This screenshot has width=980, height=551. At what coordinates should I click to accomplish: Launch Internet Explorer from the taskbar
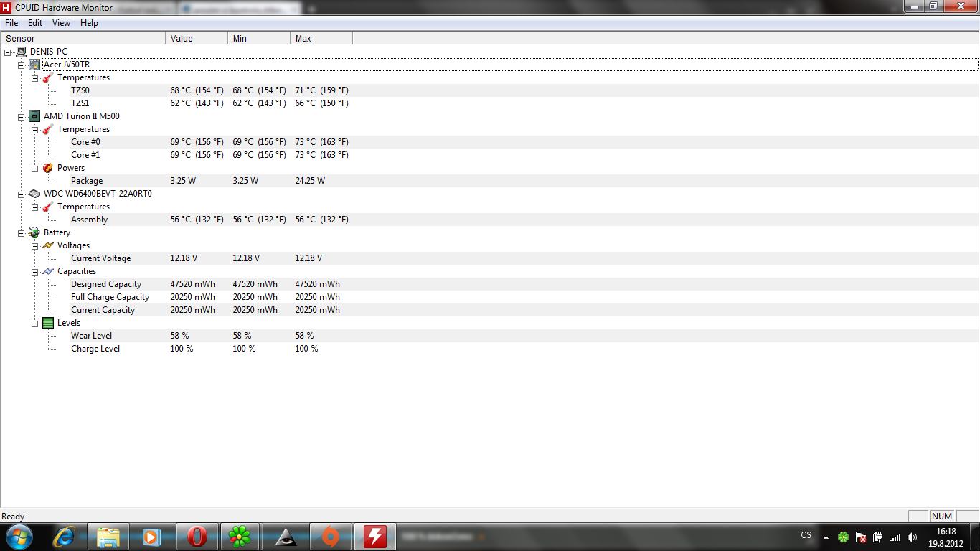pyautogui.click(x=65, y=536)
